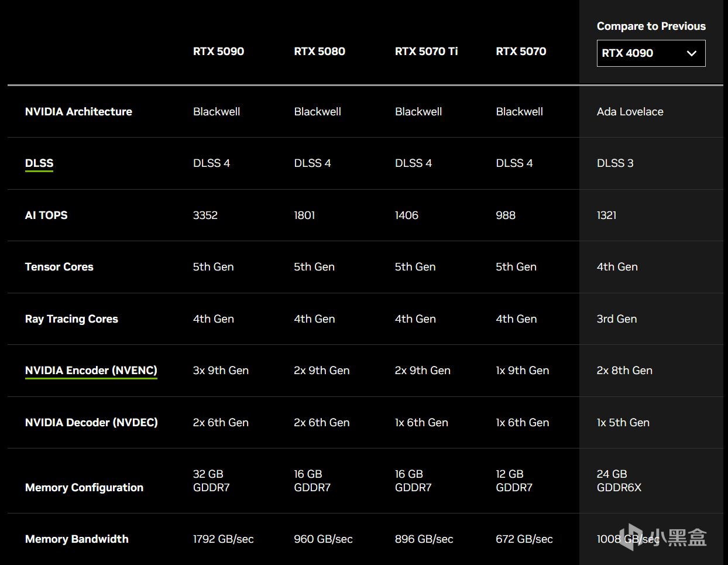This screenshot has height=565, width=728.
Task: Click the Compare to Previous heading
Action: [651, 26]
